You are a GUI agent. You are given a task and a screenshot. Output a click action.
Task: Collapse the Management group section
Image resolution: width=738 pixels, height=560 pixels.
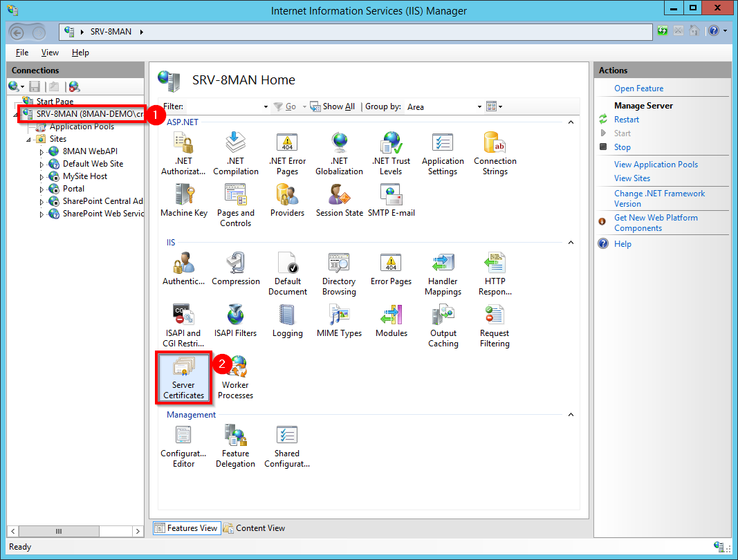point(571,415)
